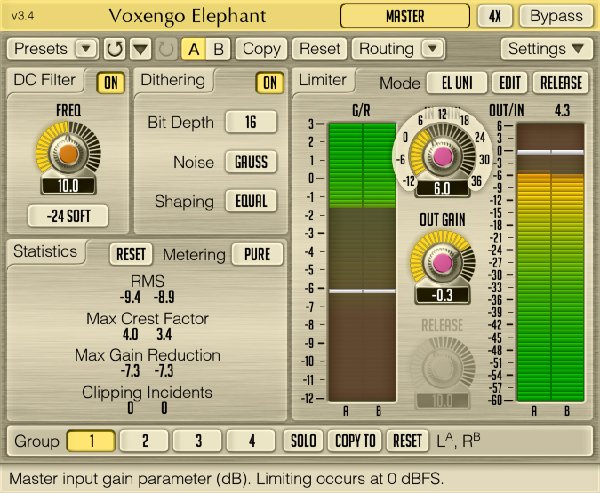This screenshot has width=600, height=493.
Task: Click the disabled RELEASE knob
Action: [x=442, y=367]
